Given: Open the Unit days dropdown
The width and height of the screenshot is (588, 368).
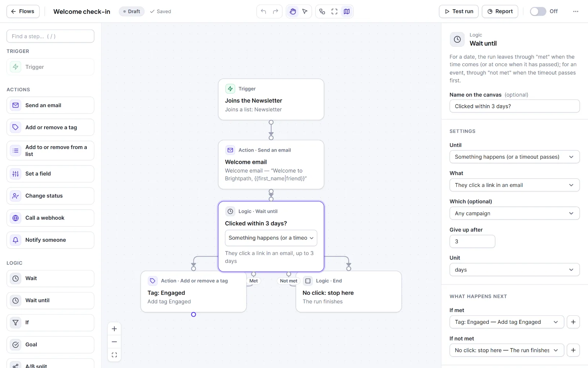Looking at the screenshot, I should point(514,270).
